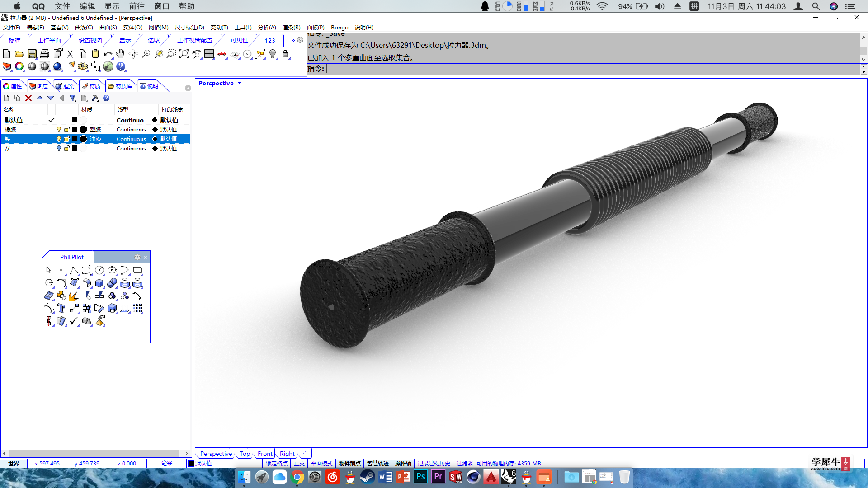Click the Open file folder icon

tap(19, 54)
